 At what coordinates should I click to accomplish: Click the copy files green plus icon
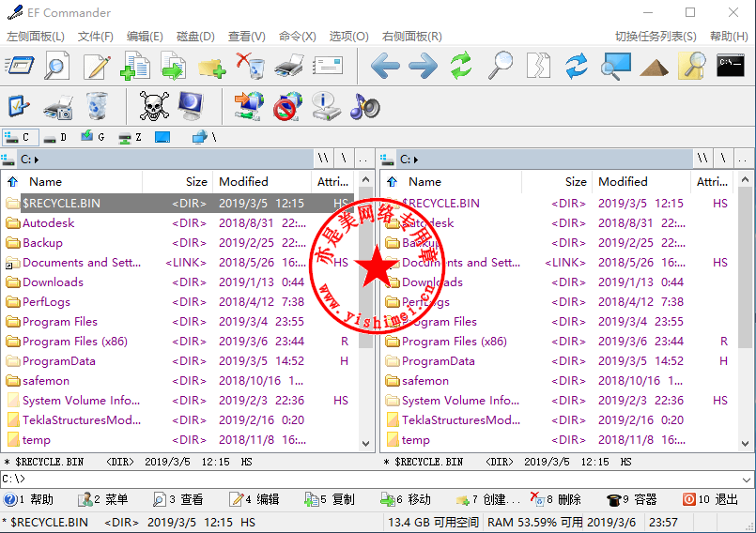point(135,66)
